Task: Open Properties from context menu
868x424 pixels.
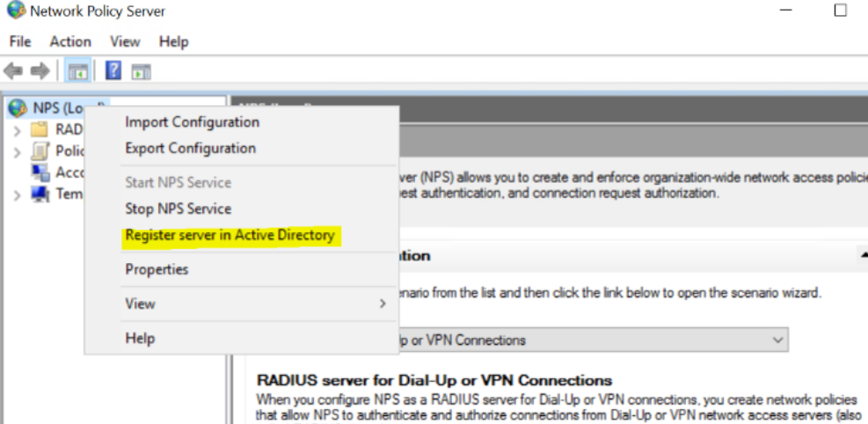Action: coord(157,269)
